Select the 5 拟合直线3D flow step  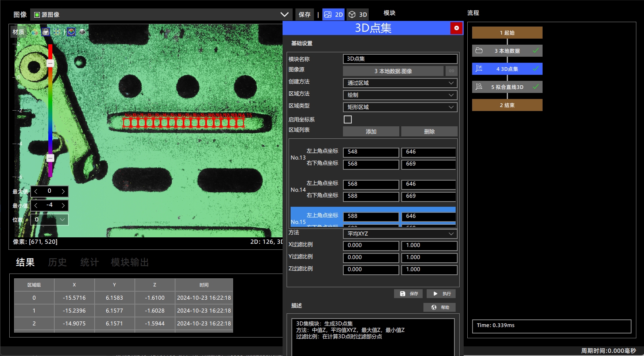[x=507, y=87]
